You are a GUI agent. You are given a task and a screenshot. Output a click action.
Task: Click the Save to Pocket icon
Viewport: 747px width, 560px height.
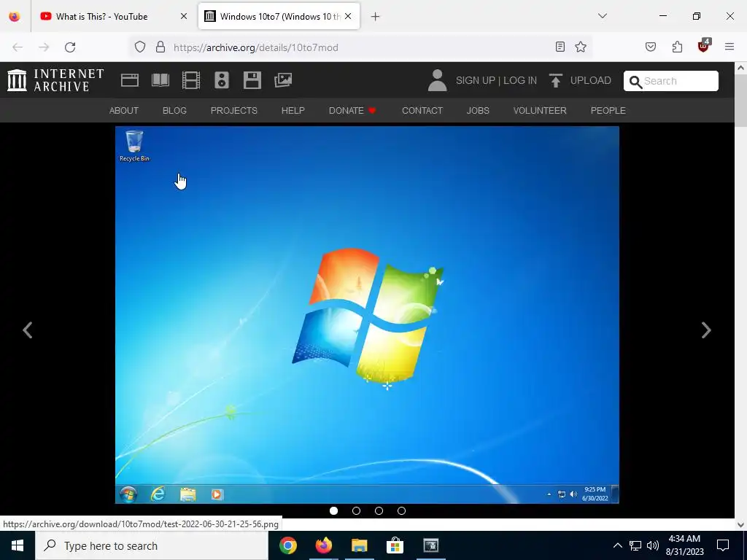tap(651, 47)
